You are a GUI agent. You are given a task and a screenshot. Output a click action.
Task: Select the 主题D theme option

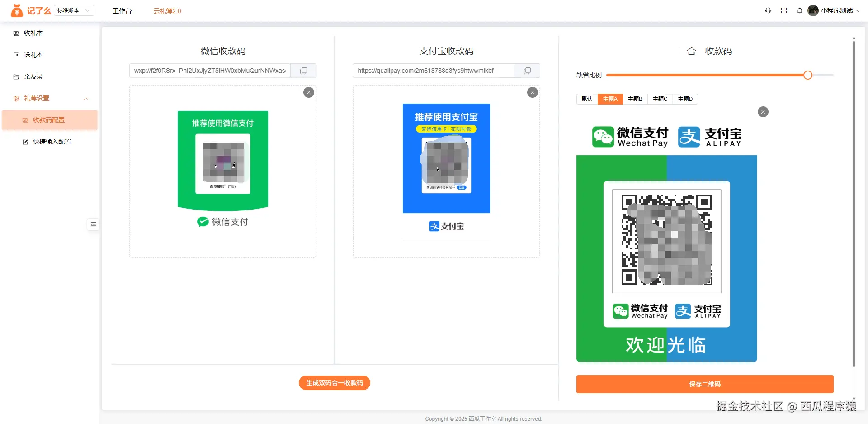tap(685, 99)
